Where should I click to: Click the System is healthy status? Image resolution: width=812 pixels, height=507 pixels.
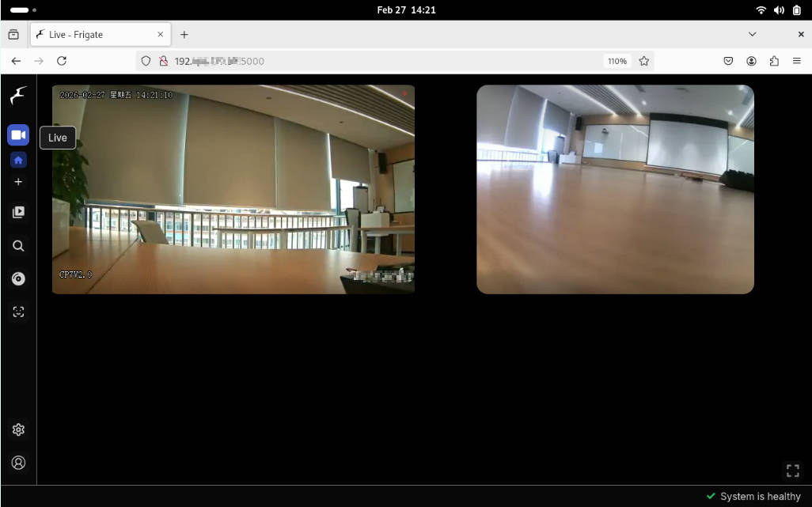(x=753, y=496)
